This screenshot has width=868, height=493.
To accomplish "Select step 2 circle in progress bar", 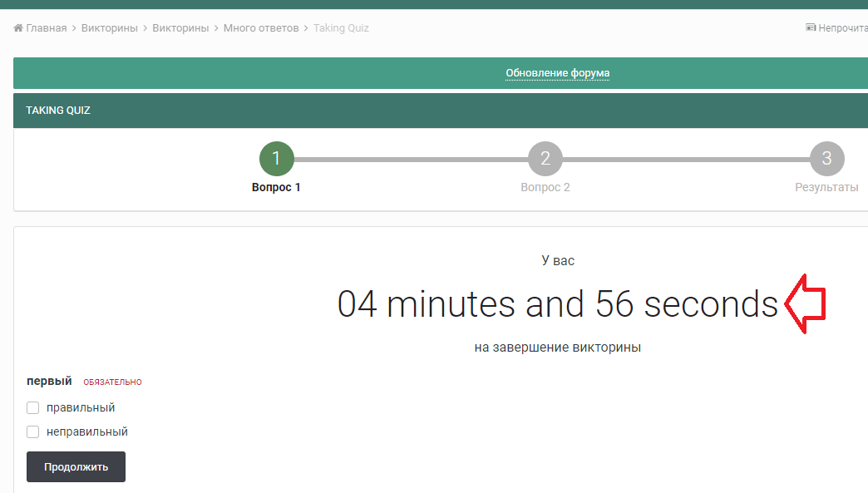I will click(545, 159).
